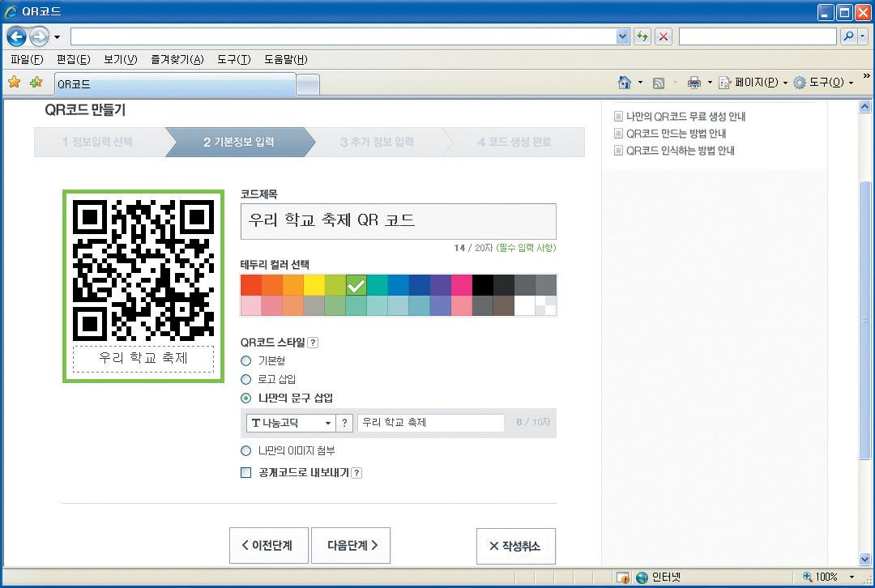The width and height of the screenshot is (875, 588).
Task: Select the 로고 삽입 radio option
Action: [246, 379]
